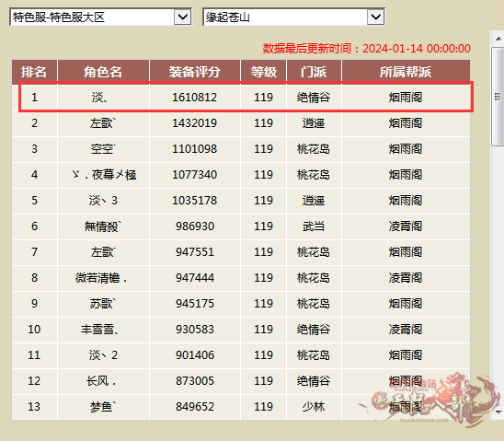Click the 等级 column header

264,72
